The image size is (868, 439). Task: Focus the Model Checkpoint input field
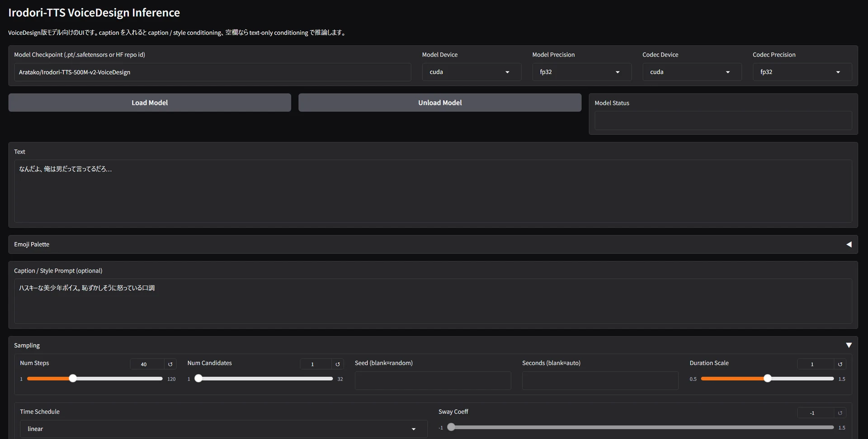point(212,72)
